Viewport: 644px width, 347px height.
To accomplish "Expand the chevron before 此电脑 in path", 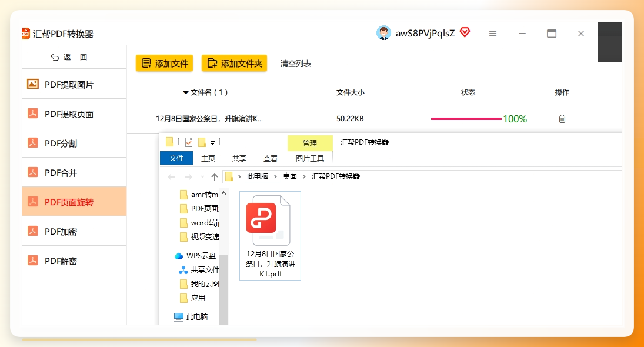I will [x=239, y=176].
